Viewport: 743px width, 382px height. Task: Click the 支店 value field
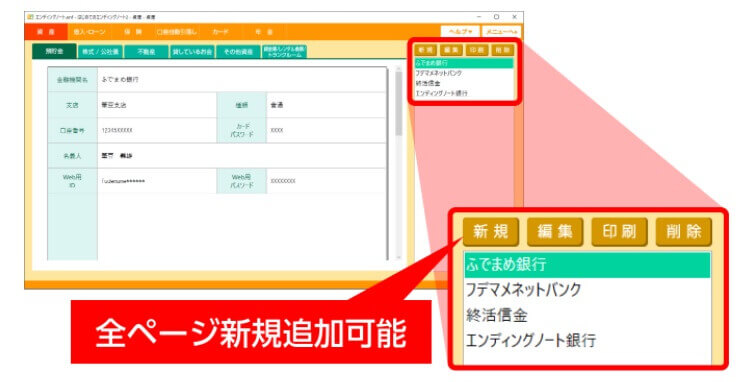click(x=157, y=105)
